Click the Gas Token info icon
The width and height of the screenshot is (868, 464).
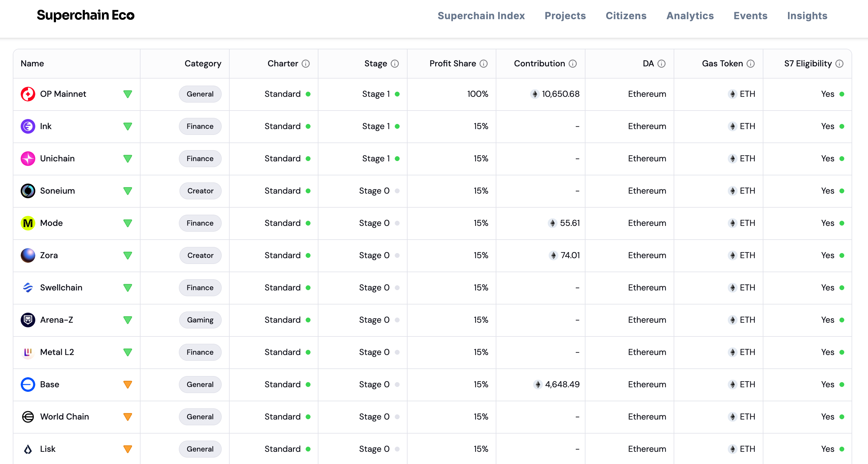pyautogui.click(x=750, y=64)
